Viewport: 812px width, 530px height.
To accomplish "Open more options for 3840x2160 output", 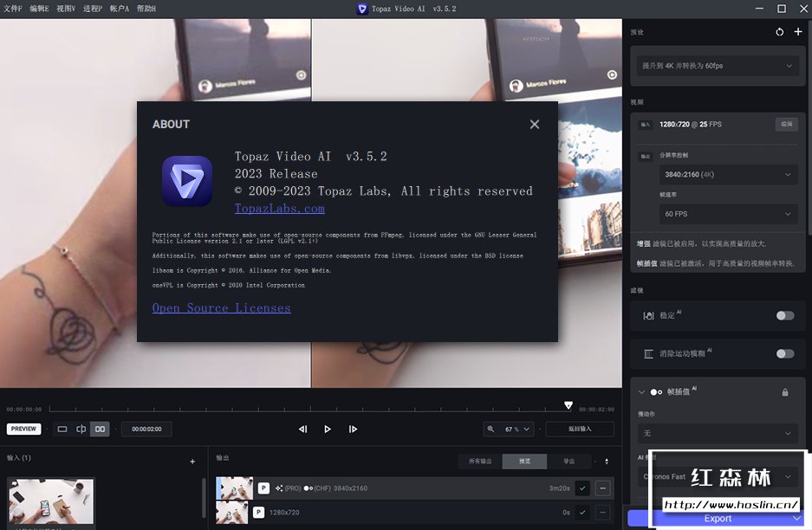I will 603,488.
